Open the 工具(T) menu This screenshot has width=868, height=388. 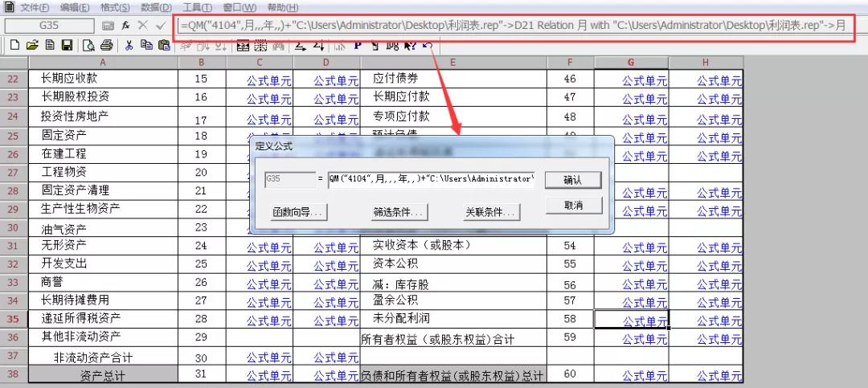point(197,8)
